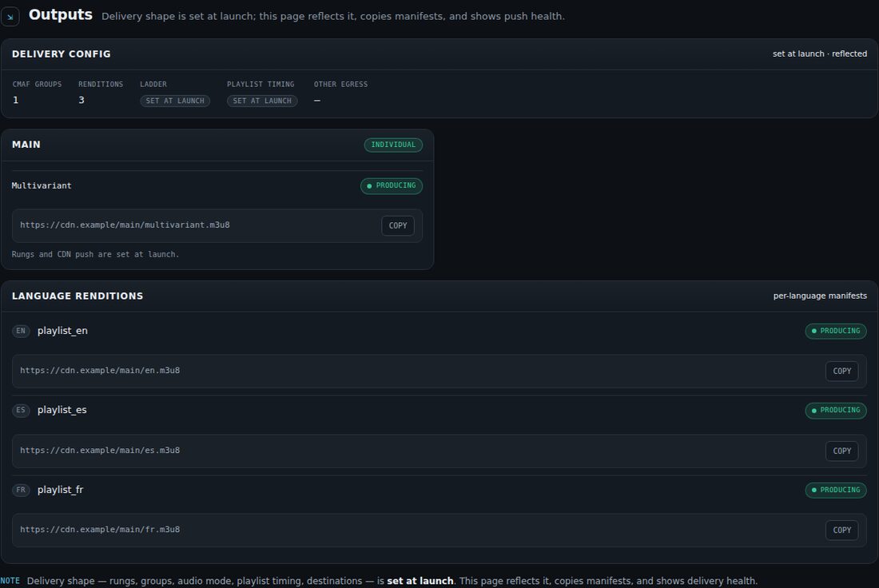Click the Multivariant PRODUCING status badge
Image resolution: width=879 pixels, height=588 pixels.
coord(392,185)
